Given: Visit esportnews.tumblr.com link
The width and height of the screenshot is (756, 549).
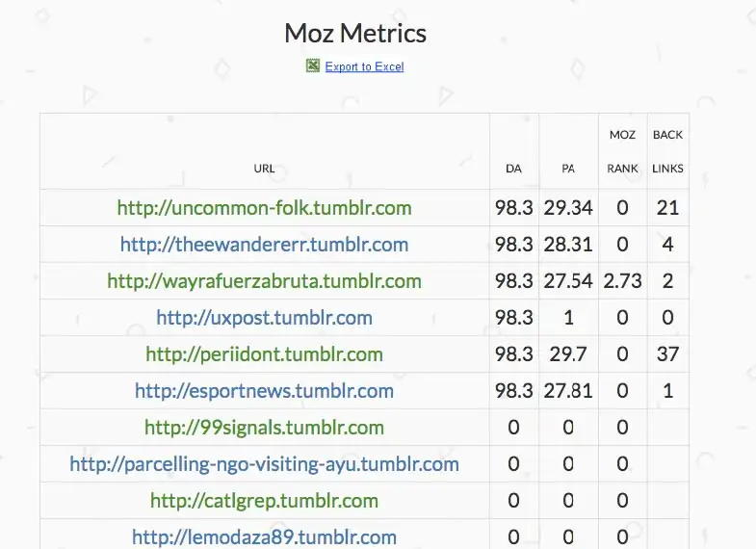Looking at the screenshot, I should pyautogui.click(x=264, y=391).
